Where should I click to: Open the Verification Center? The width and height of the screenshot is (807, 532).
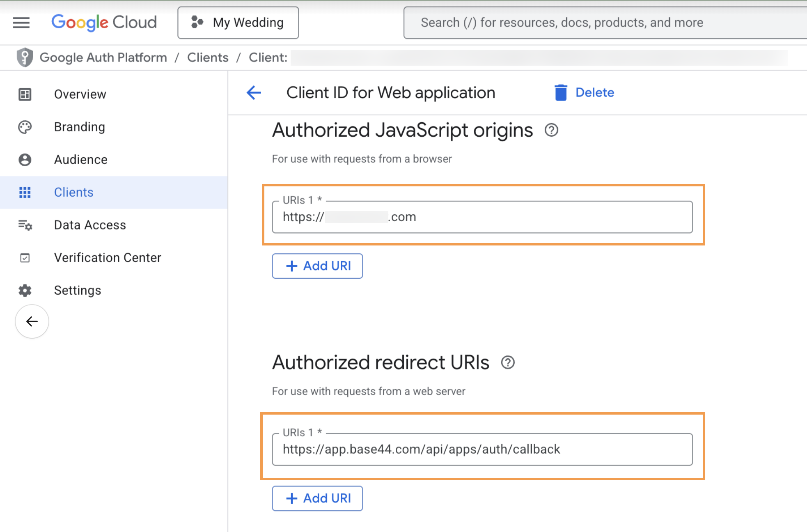pos(108,257)
